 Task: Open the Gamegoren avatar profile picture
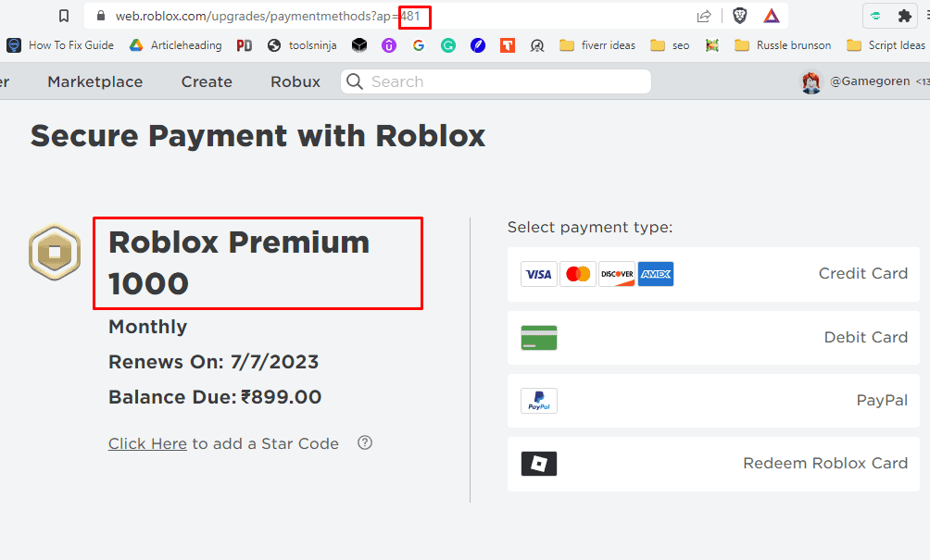pos(811,81)
